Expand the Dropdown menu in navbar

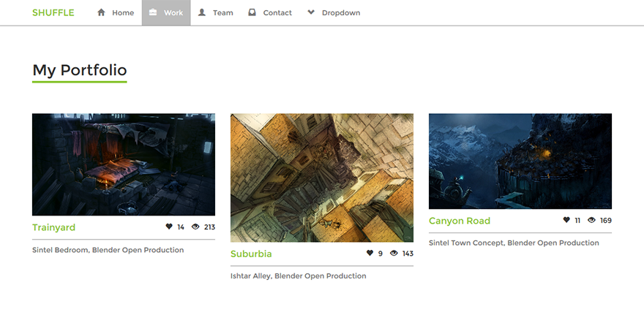[340, 12]
